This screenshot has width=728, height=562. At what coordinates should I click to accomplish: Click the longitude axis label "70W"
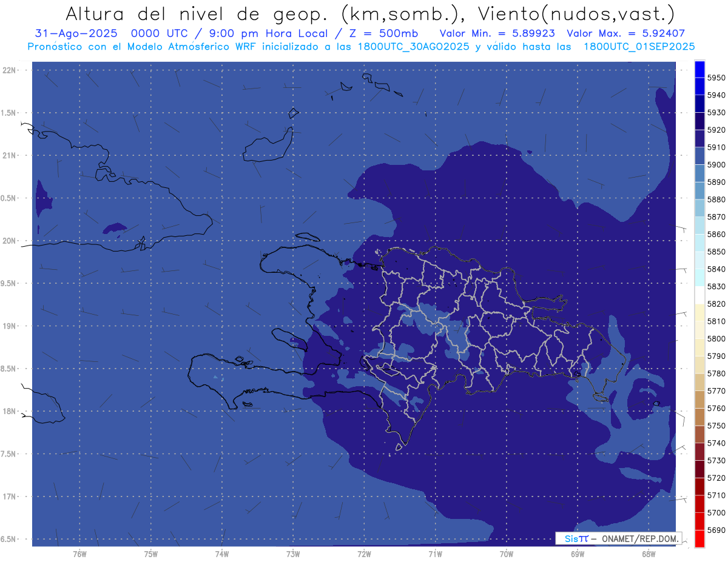507,554
